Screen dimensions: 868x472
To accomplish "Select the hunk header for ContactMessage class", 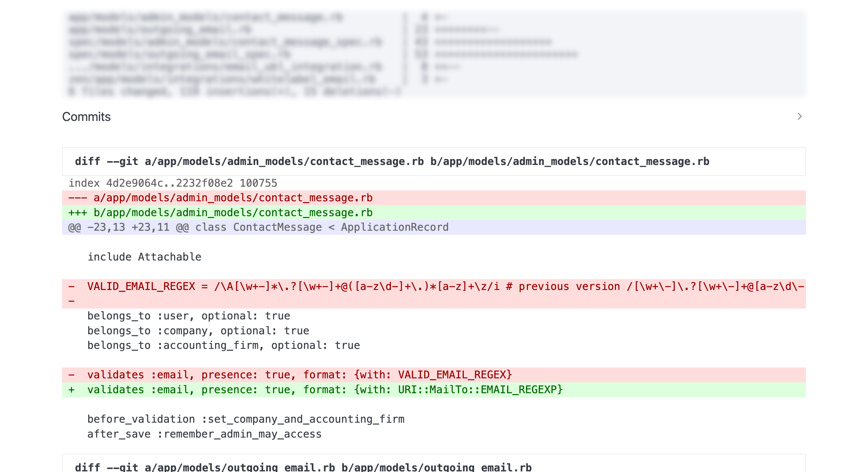I will [x=258, y=227].
